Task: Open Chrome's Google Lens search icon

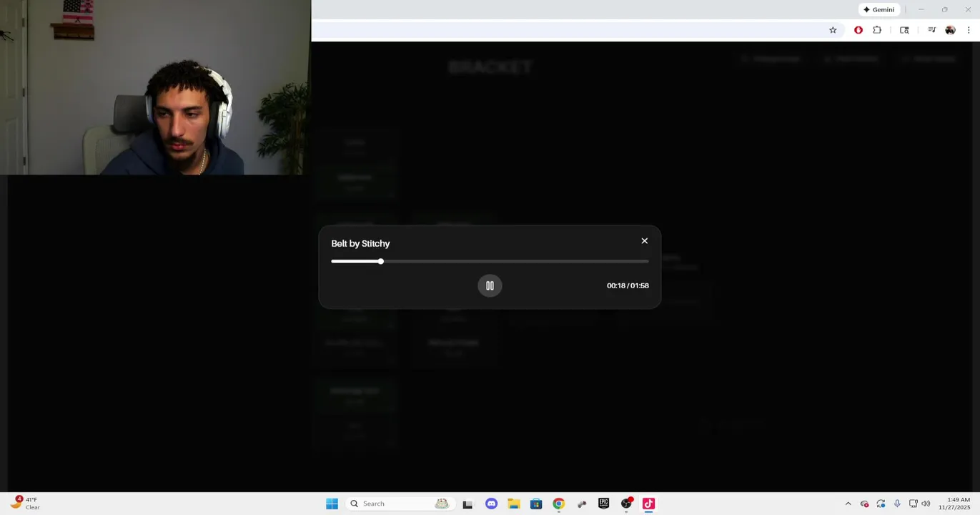Action: point(904,30)
